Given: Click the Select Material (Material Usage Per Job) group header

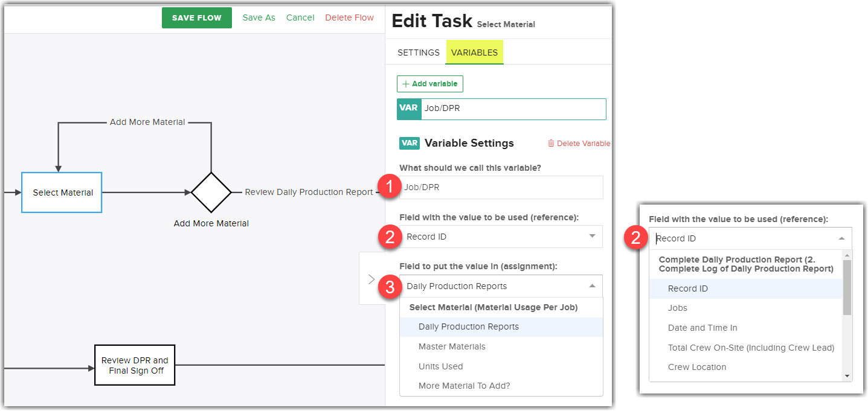Looking at the screenshot, I should click(493, 307).
